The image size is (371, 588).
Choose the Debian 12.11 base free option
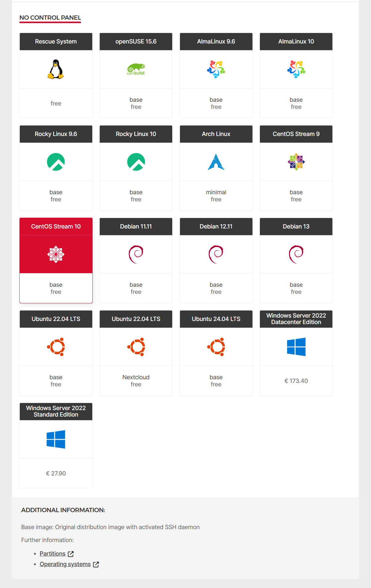pyautogui.click(x=216, y=288)
